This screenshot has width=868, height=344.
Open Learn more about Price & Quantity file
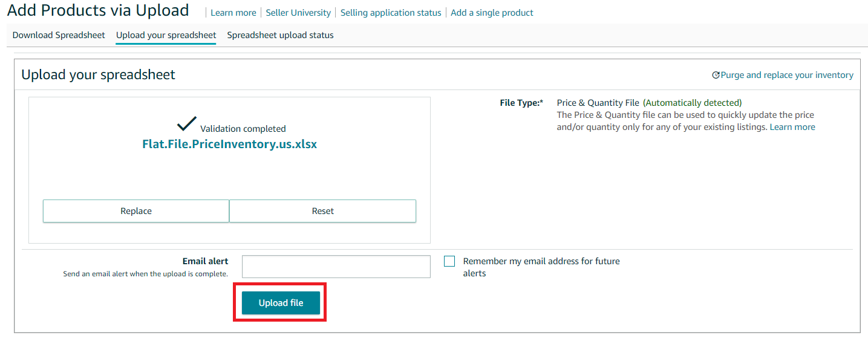(792, 127)
